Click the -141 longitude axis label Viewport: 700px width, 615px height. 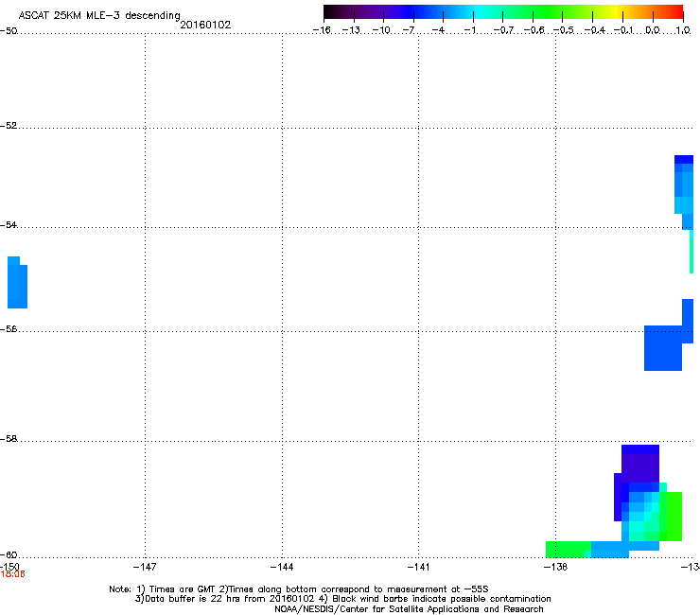418,567
